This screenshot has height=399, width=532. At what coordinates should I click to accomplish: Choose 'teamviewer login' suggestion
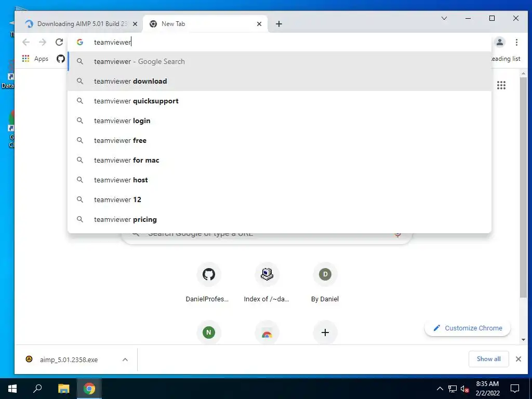(x=280, y=121)
